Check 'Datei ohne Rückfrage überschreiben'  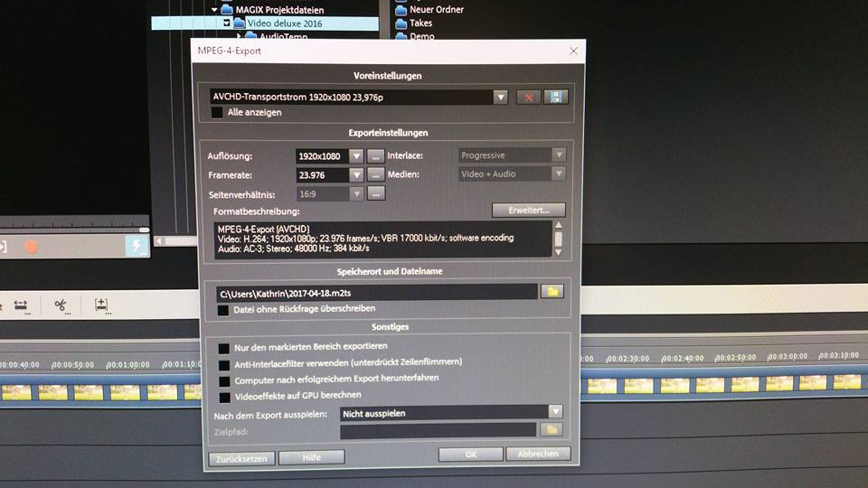(x=223, y=309)
